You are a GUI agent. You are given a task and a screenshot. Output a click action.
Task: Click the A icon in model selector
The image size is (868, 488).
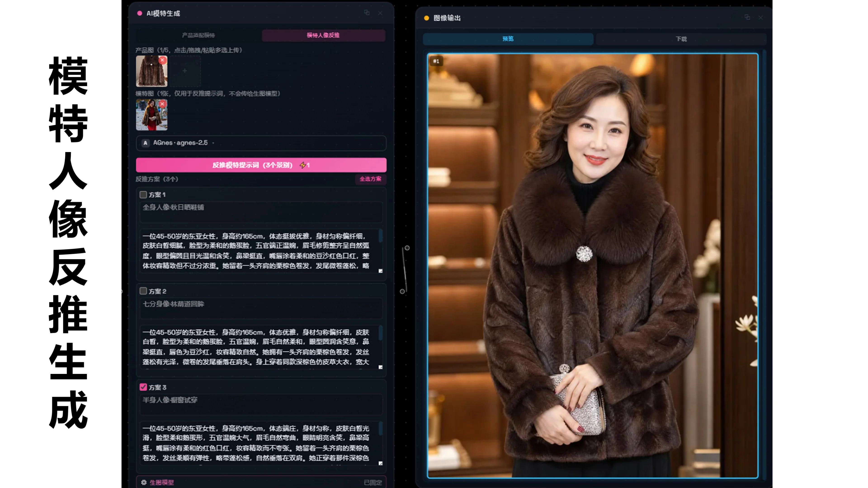(x=145, y=143)
